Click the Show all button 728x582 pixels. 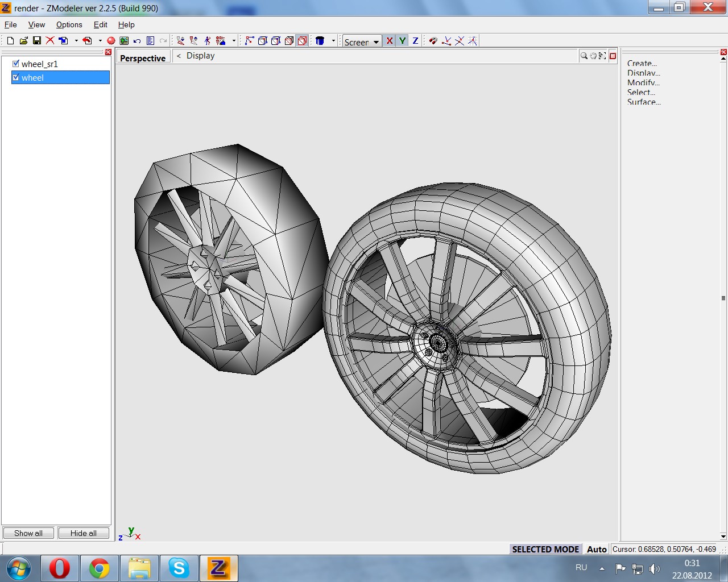(28, 533)
